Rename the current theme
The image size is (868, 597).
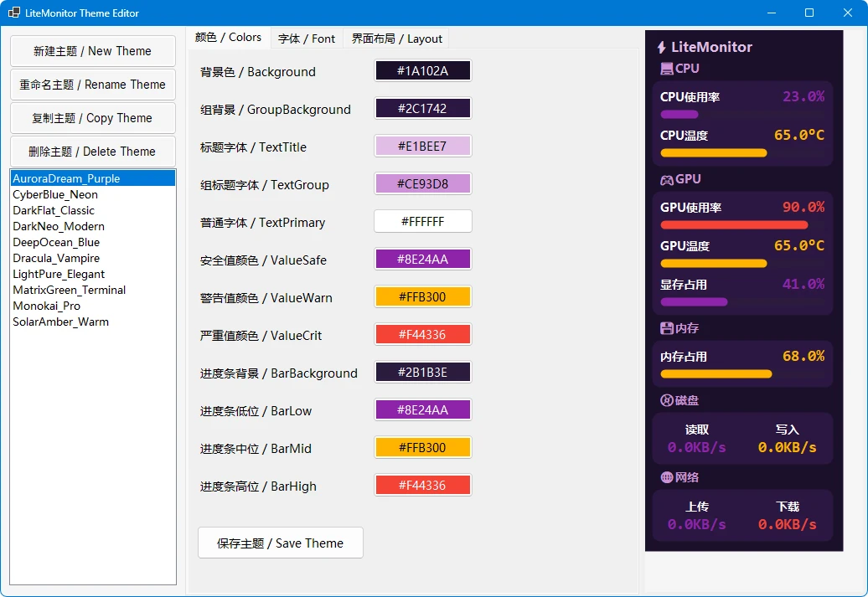[92, 85]
